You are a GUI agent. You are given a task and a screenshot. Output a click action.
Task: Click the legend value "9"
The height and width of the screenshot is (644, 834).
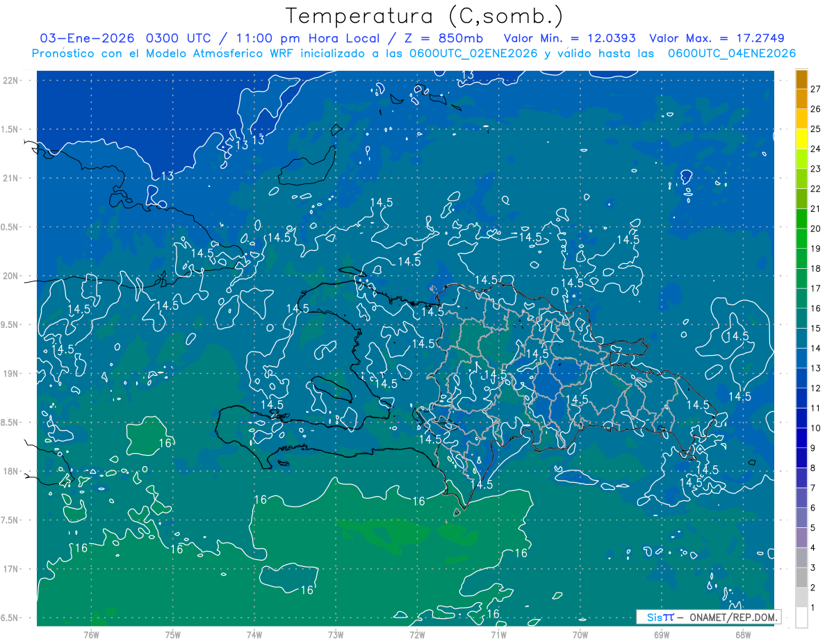coord(815,448)
